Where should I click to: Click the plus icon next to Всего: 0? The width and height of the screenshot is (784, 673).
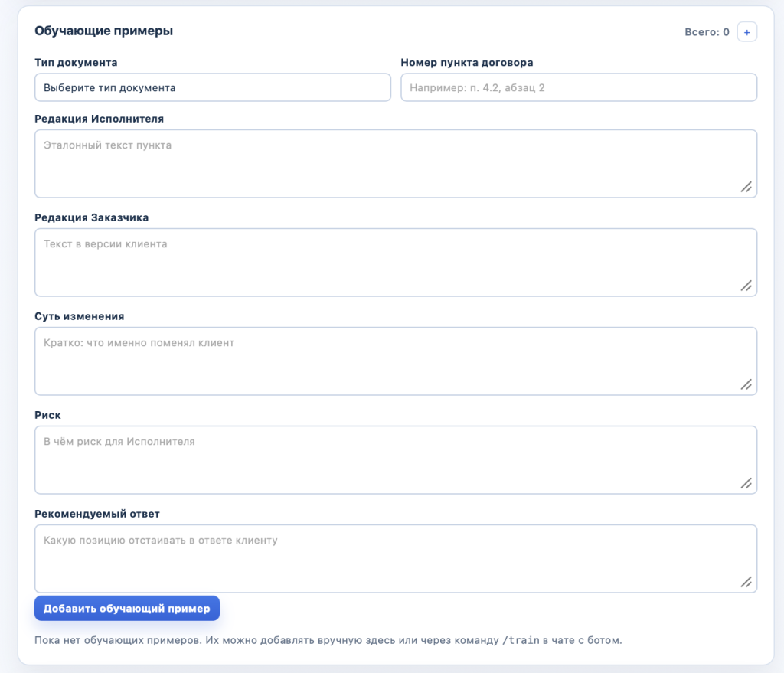click(746, 32)
